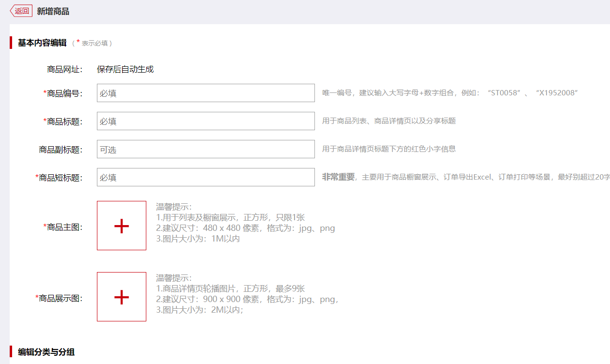Click the 商品副标题 field label
This screenshot has width=610, height=364.
click(x=61, y=150)
